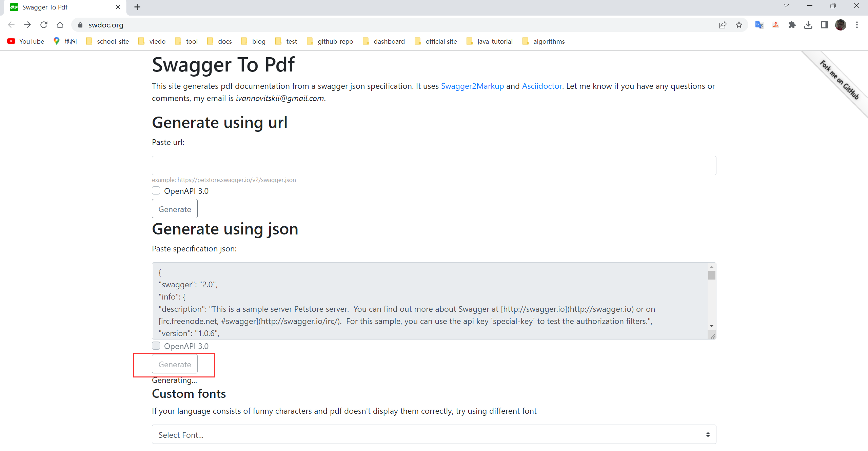Click the Custom fonts heading

(189, 393)
